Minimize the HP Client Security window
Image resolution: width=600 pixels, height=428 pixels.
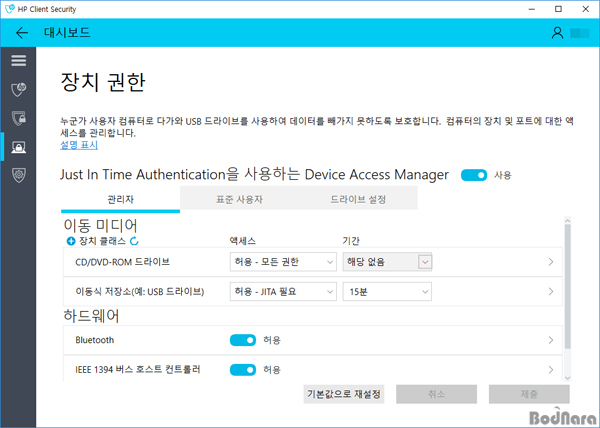pos(532,9)
